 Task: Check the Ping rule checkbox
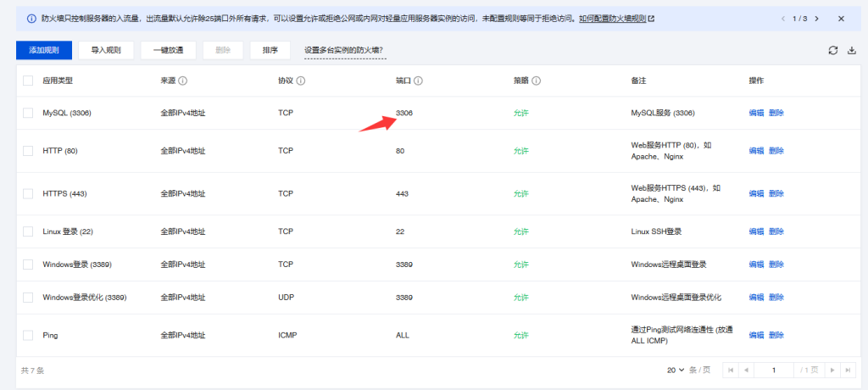[x=28, y=335]
